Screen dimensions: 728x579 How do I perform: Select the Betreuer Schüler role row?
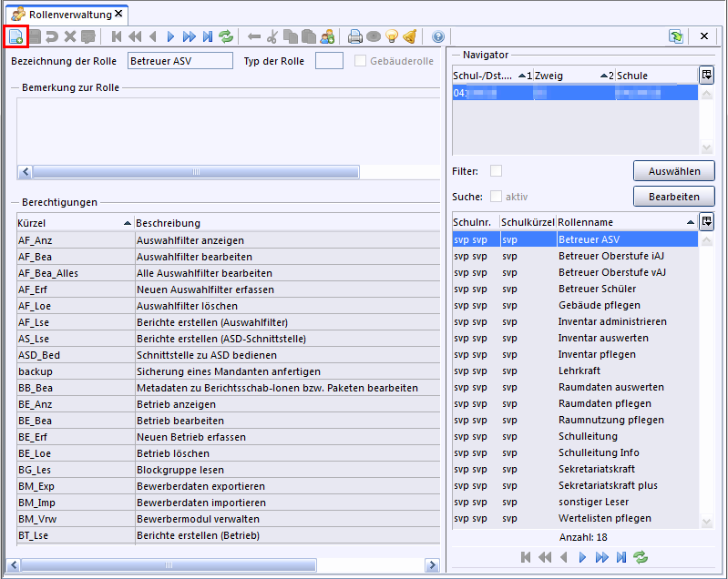pyautogui.click(x=597, y=289)
